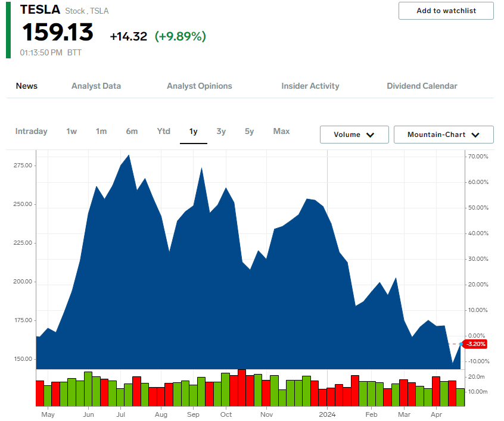Open the Analyst Opinions tab
This screenshot has width=504, height=421.
tap(200, 86)
